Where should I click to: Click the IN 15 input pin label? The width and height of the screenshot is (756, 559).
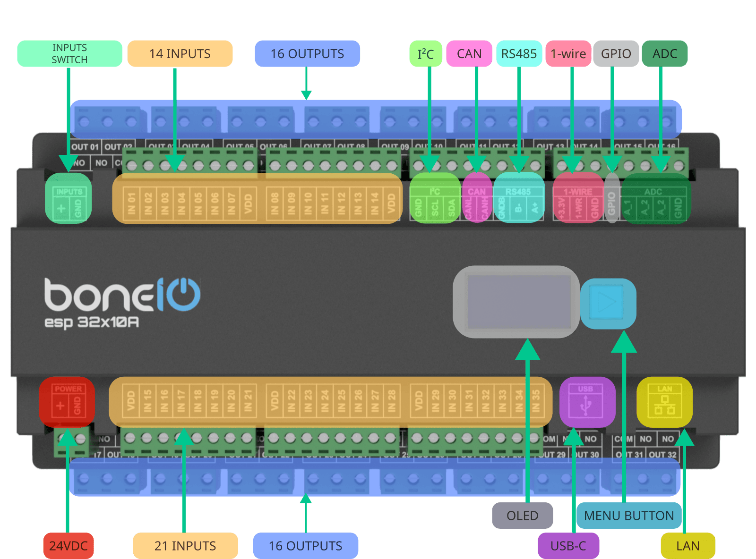click(x=148, y=400)
